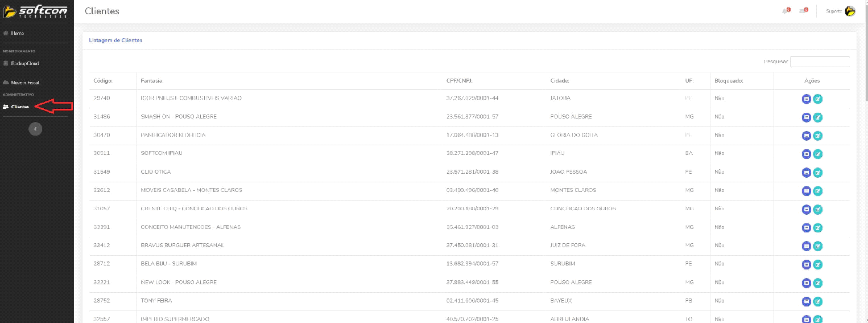View details of MOVEIS CASABELA client

[806, 191]
